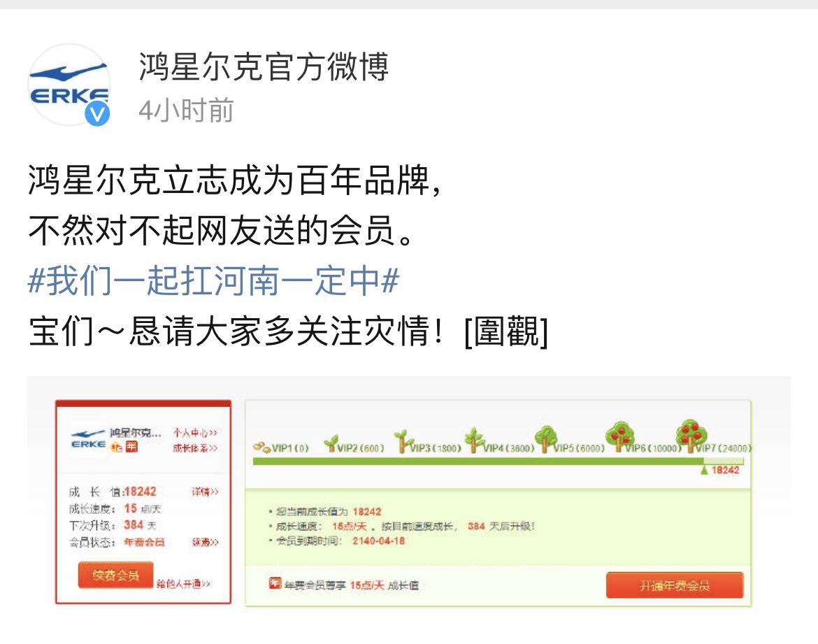This screenshot has width=818, height=644.
Task: Click the green growth progress bar
Action: [498, 461]
